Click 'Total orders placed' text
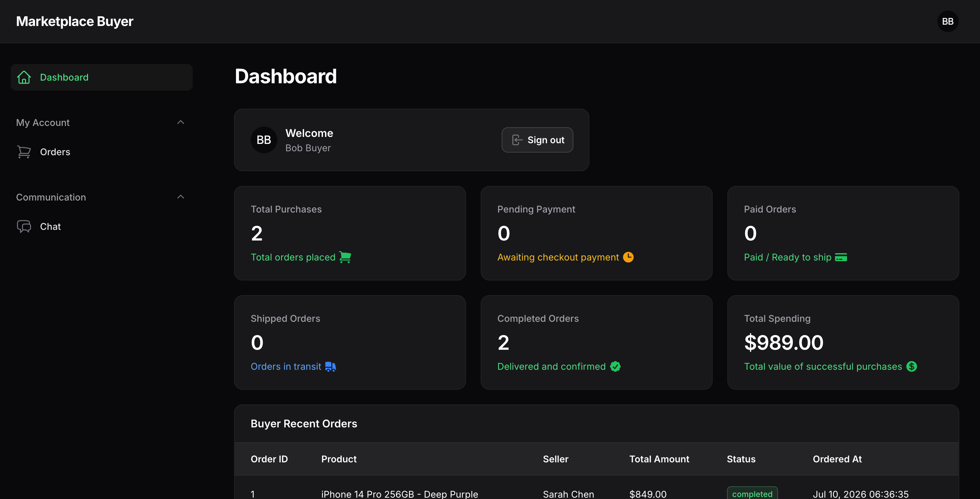This screenshot has height=499, width=980. (x=293, y=257)
